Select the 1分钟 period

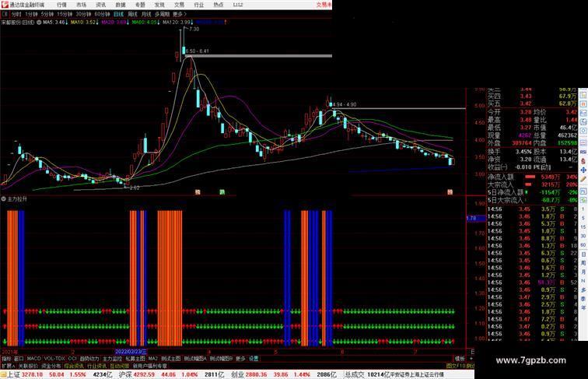pyautogui.click(x=31, y=14)
